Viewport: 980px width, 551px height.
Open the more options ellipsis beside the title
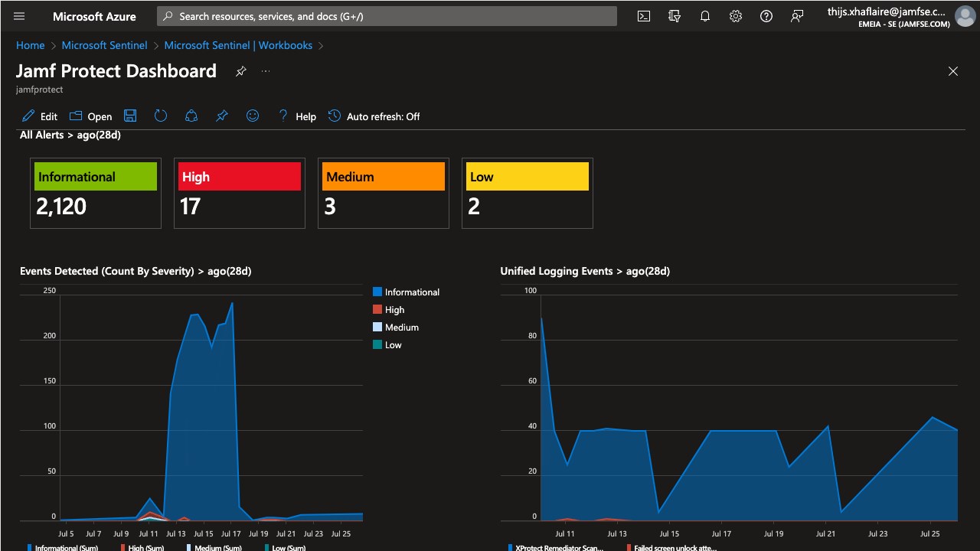tap(266, 71)
